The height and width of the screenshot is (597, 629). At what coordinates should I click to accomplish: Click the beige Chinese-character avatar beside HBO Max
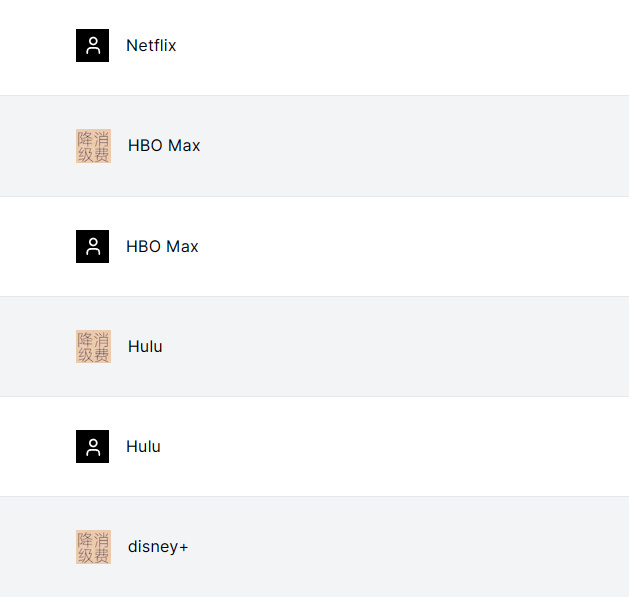[93, 146]
